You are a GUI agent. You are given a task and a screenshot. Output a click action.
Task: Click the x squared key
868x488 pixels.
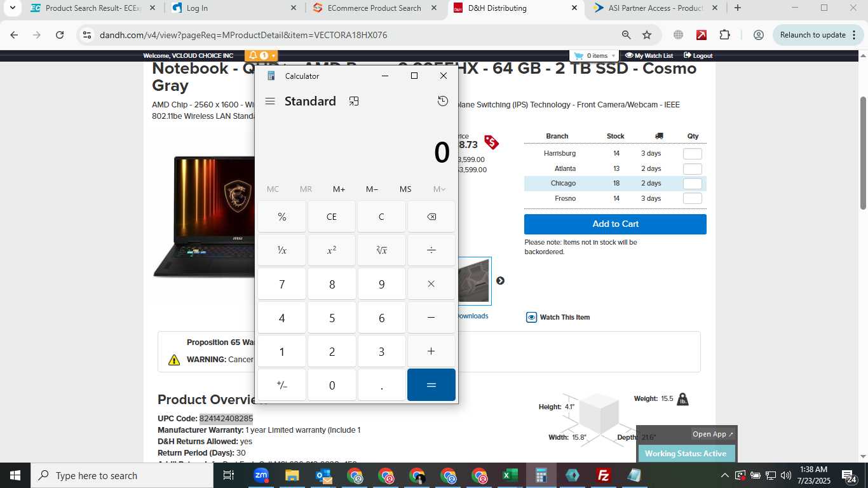pyautogui.click(x=332, y=250)
